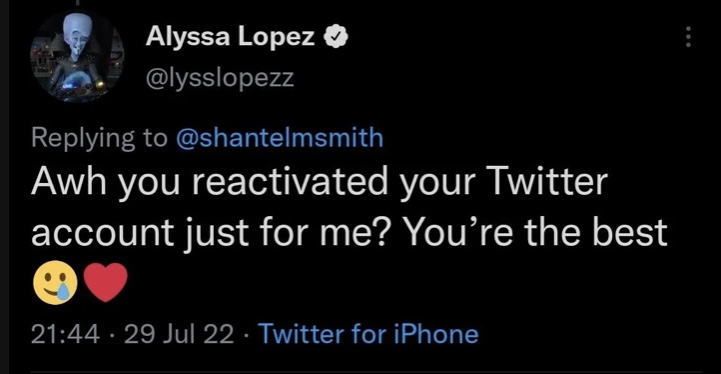The width and height of the screenshot is (721, 374).
Task: Click the word 'Awh' starting the tweet
Action: (x=70, y=182)
